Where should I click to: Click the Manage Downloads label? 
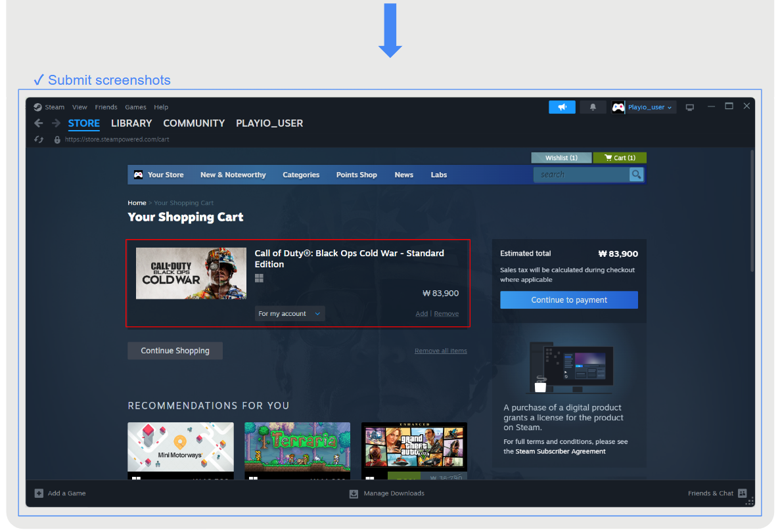[394, 493]
